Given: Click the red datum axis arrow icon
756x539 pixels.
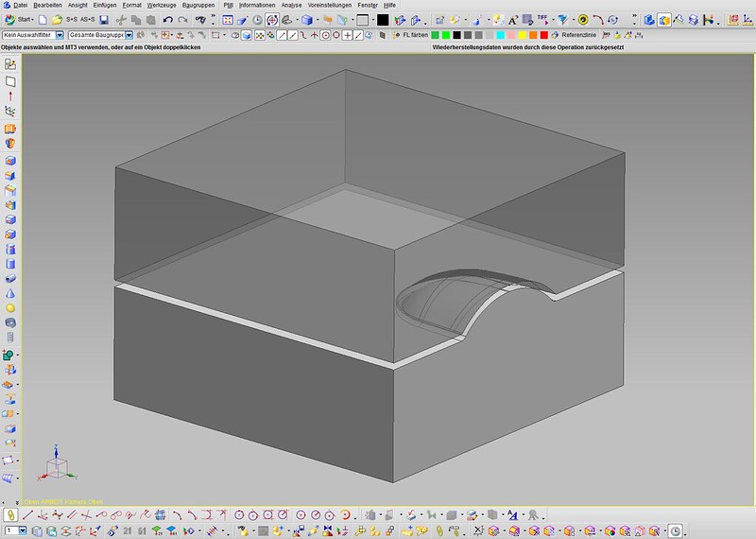Looking at the screenshot, I should coord(10,96).
